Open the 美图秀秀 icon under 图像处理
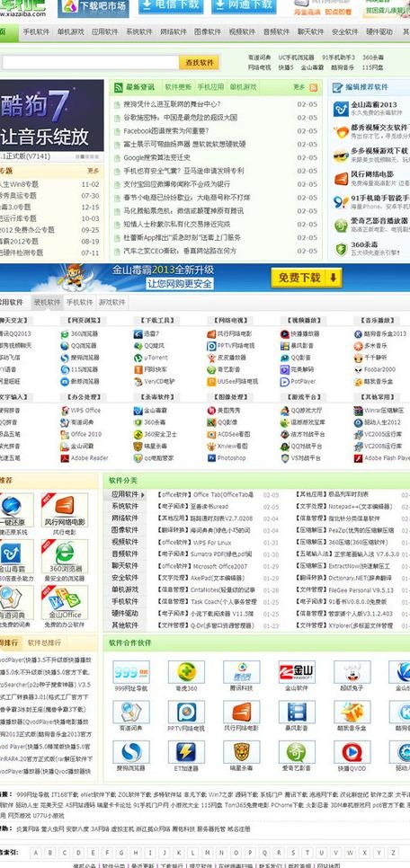Viewport: 410px width, 868px height. click(x=211, y=411)
